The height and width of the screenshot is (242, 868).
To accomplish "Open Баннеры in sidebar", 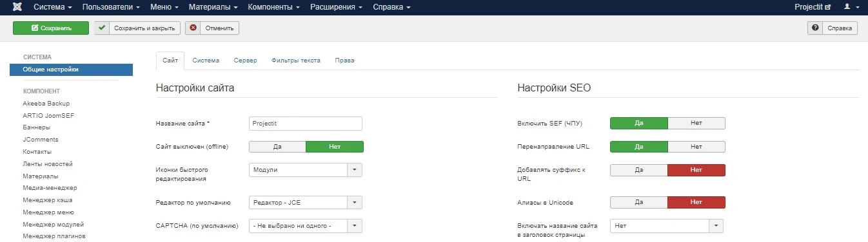I will click(36, 127).
